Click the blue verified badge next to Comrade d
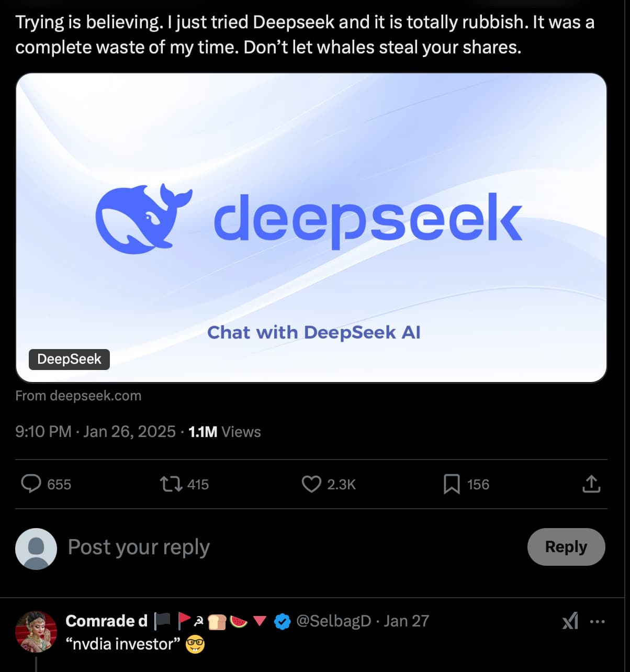Viewport: 630px width, 672px height. click(x=283, y=621)
